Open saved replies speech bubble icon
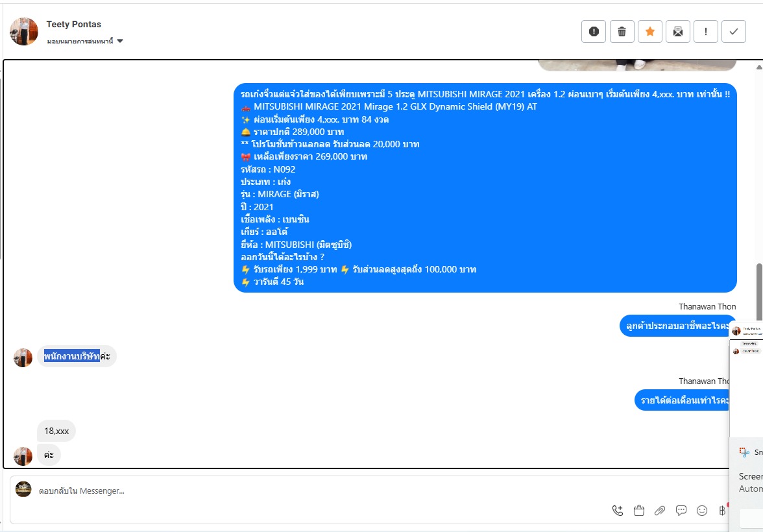Screen dimensions: 763x532 (681, 510)
